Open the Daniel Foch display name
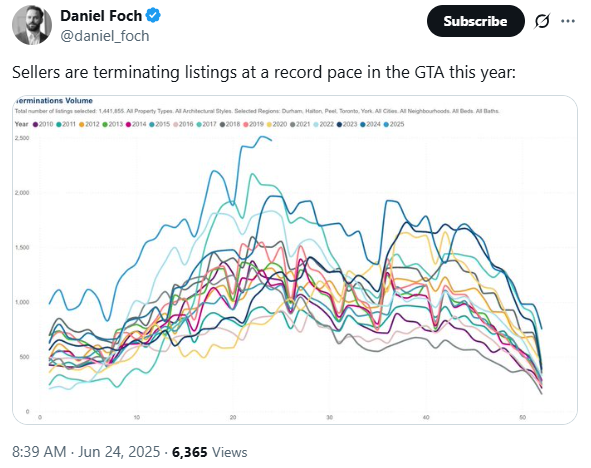 click(101, 16)
